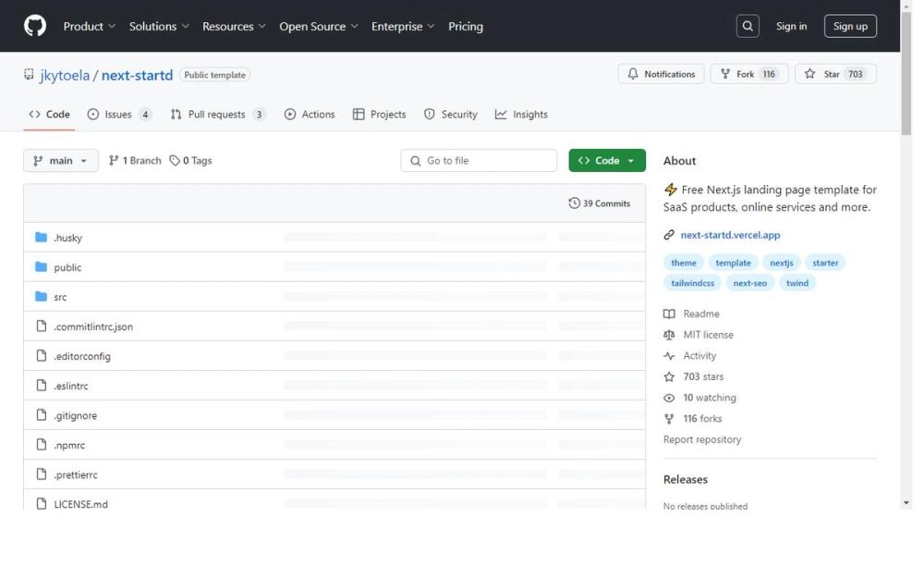The image size is (924, 578).
Task: Click the Sign in link
Action: (792, 26)
